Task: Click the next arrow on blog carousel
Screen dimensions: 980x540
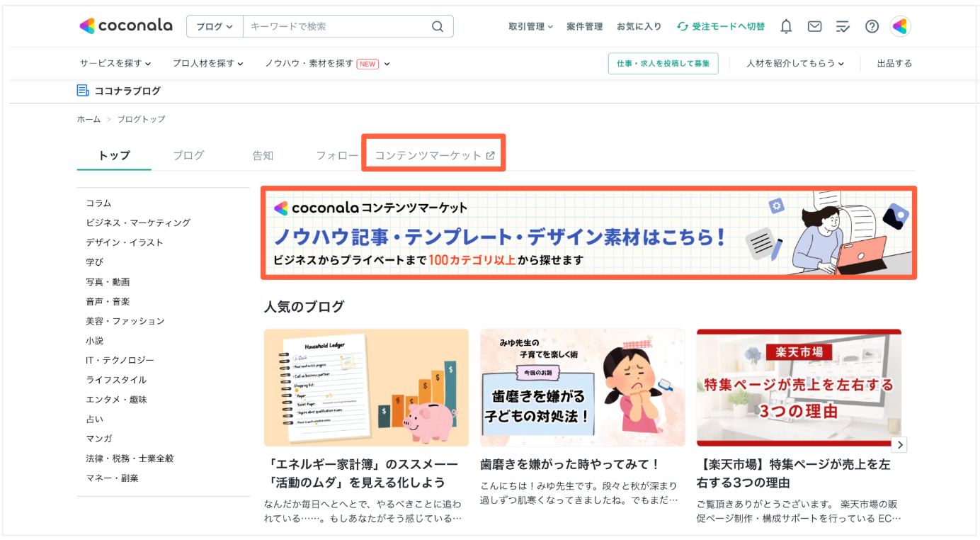Action: tap(899, 445)
